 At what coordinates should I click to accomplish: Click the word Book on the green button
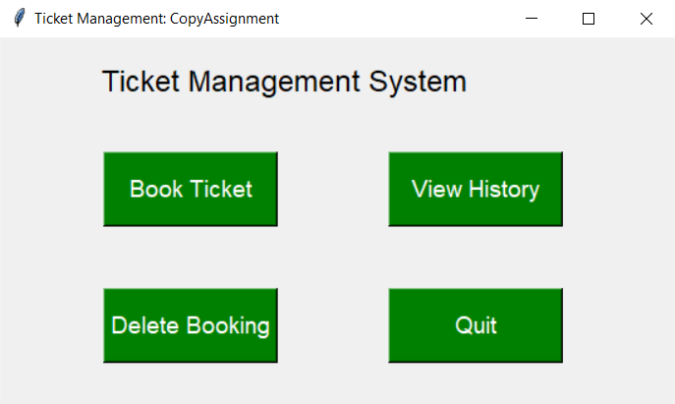(x=156, y=189)
